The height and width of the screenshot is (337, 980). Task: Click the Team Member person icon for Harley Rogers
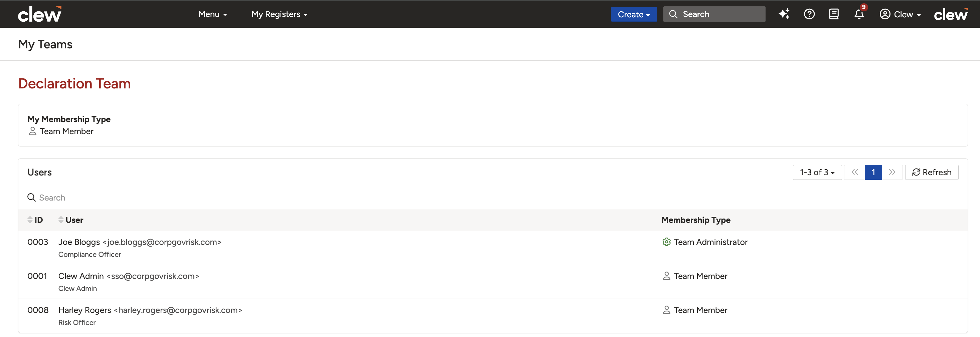[666, 310]
